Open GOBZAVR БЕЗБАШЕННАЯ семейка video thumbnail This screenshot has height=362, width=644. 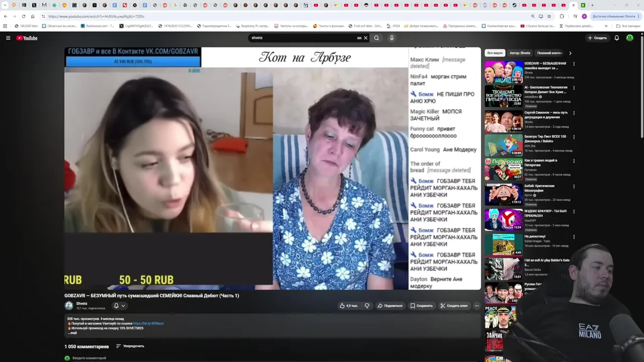(x=504, y=72)
